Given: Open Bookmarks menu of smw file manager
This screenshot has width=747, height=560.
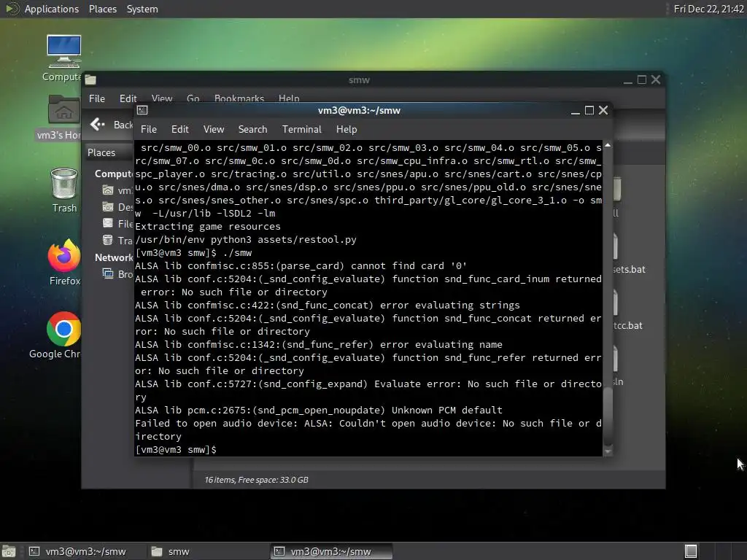Looking at the screenshot, I should coord(239,98).
